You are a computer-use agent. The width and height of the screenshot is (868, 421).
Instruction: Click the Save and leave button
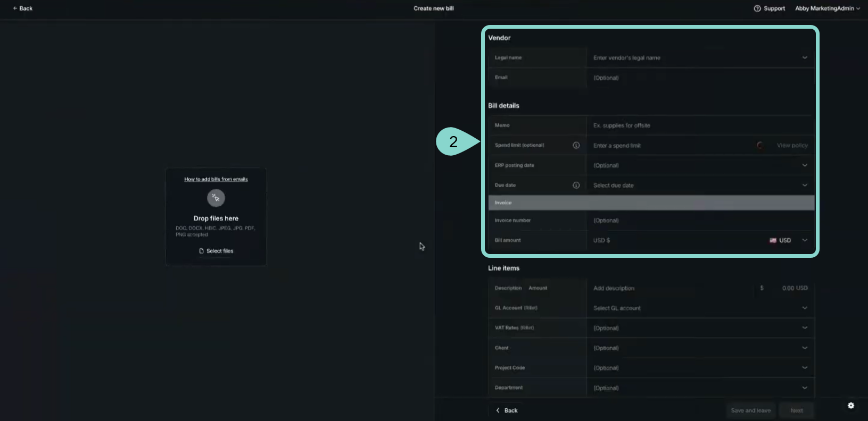click(x=750, y=410)
